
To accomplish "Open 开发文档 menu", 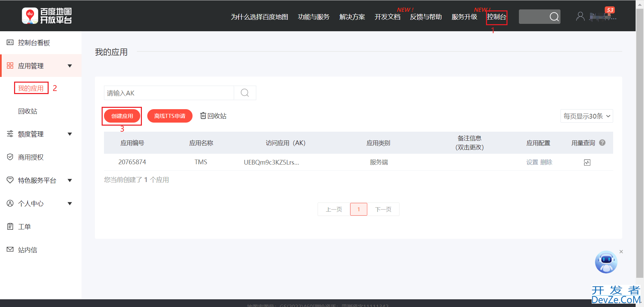I will coord(387,17).
